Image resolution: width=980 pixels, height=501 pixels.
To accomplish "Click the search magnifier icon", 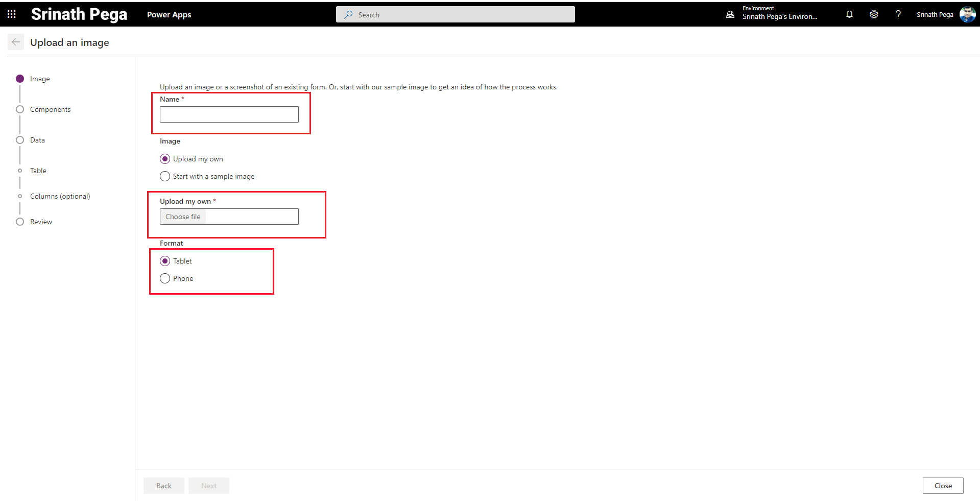I will tap(348, 15).
